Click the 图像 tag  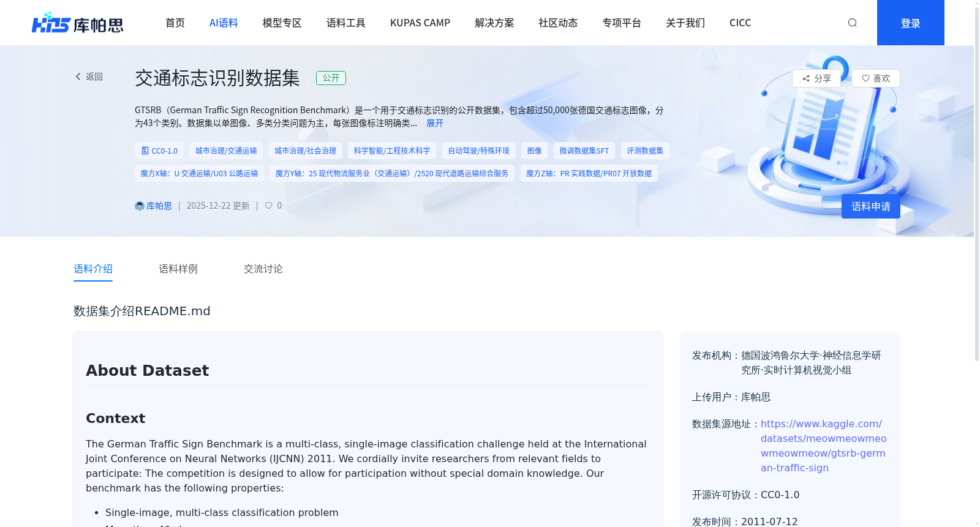click(x=534, y=151)
